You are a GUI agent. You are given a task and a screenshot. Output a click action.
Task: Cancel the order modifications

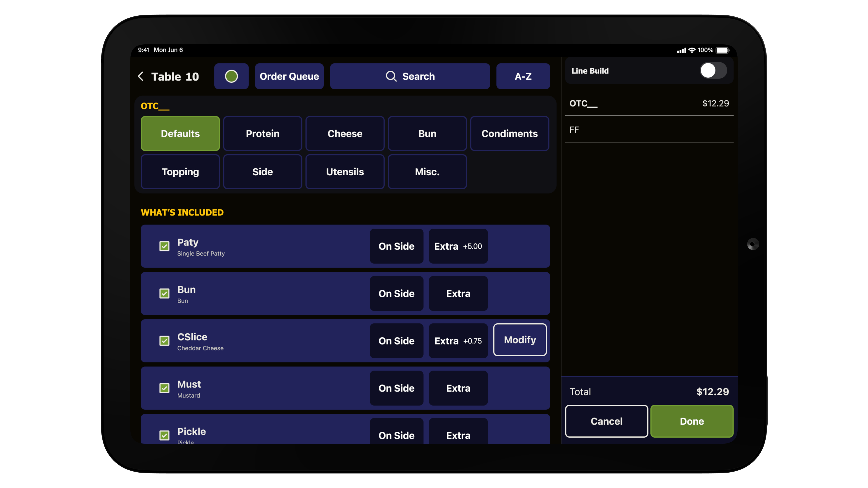coord(606,421)
